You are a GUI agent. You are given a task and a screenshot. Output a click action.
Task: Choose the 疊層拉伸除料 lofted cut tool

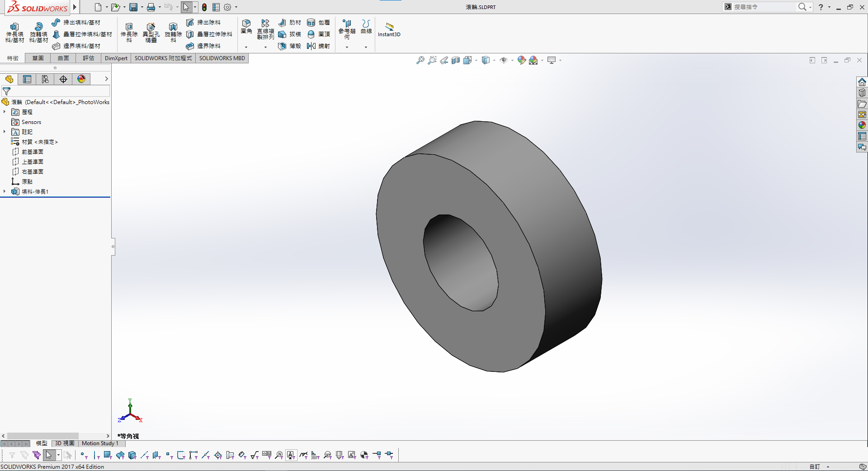coord(209,34)
